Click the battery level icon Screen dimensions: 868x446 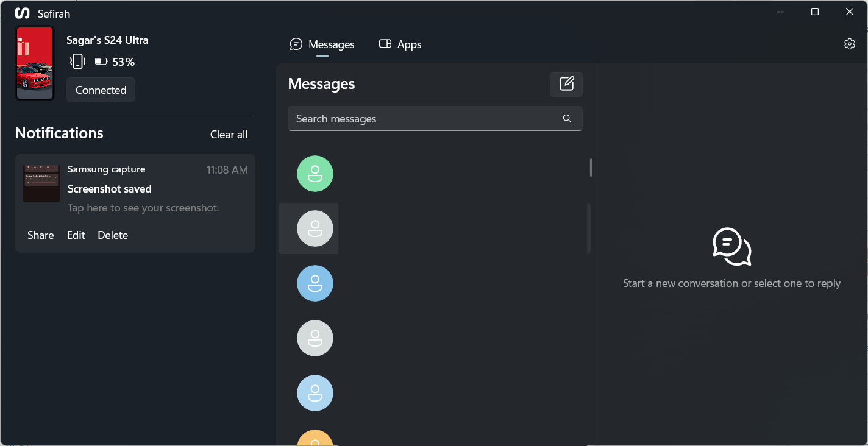pyautogui.click(x=101, y=61)
